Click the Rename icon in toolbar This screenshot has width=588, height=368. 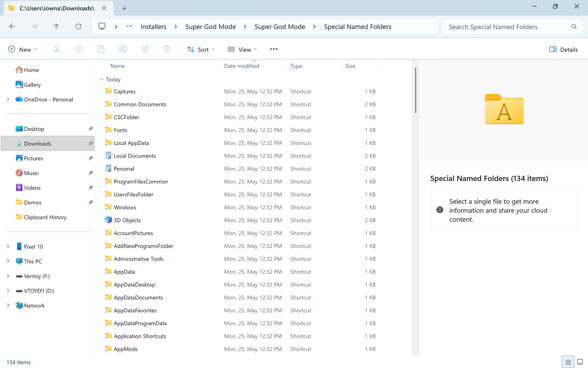pyautogui.click(x=123, y=49)
